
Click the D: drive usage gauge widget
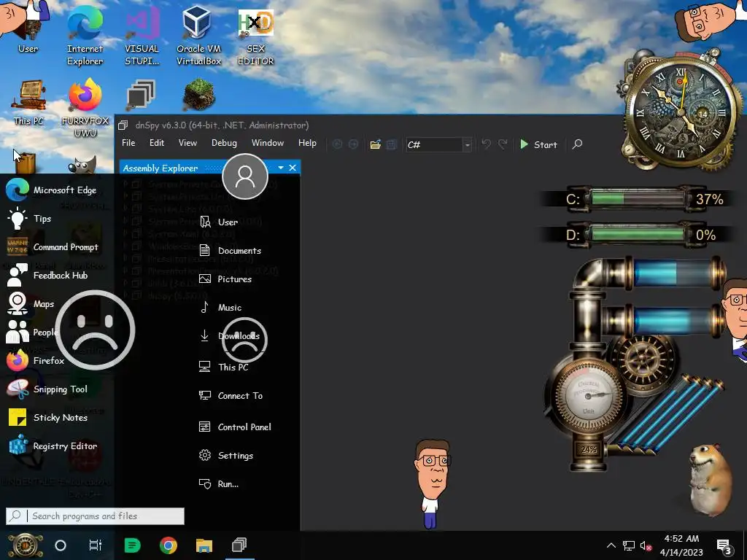click(639, 235)
